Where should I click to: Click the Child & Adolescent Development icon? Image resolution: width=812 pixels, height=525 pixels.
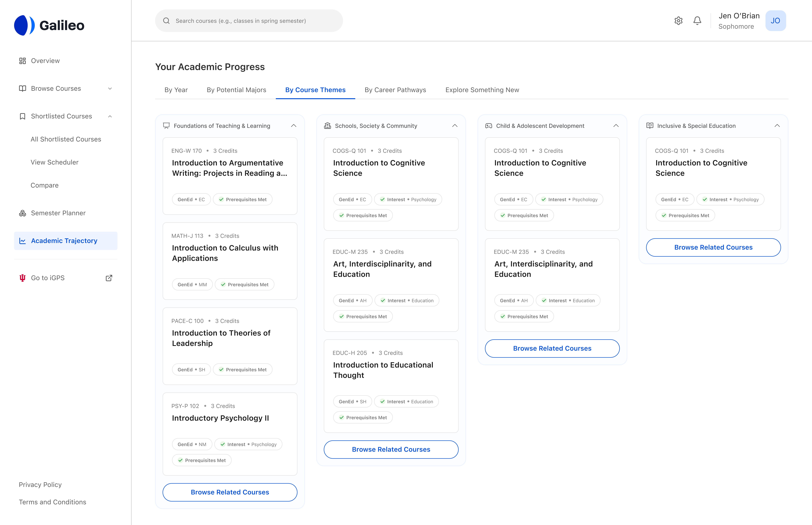489,126
